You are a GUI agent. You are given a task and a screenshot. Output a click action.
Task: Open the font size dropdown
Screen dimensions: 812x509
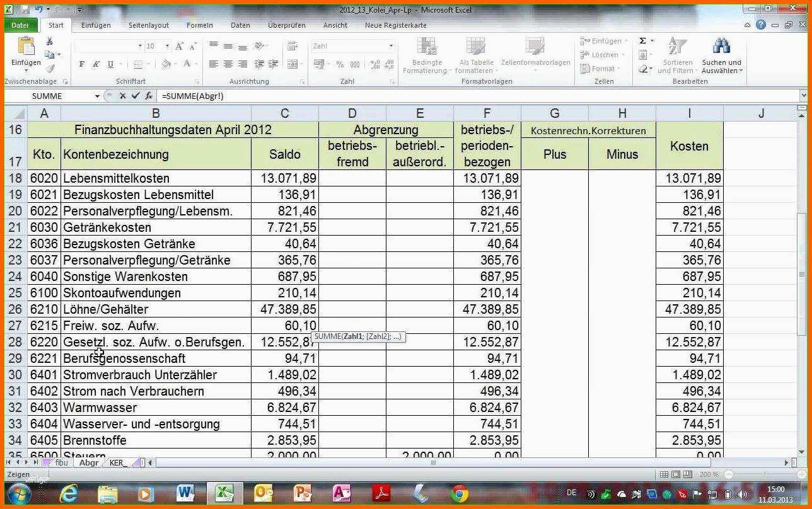(167, 47)
